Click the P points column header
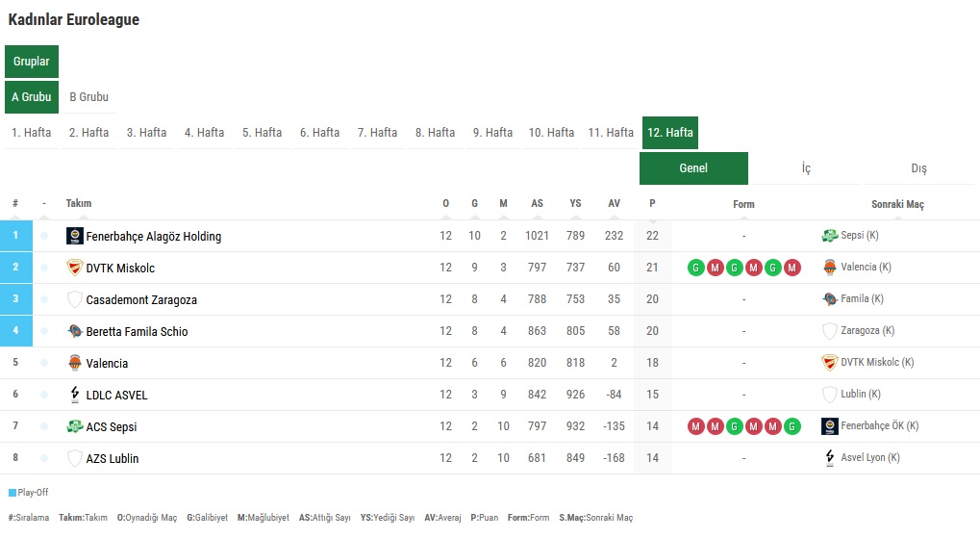980x538 pixels. tap(652, 204)
